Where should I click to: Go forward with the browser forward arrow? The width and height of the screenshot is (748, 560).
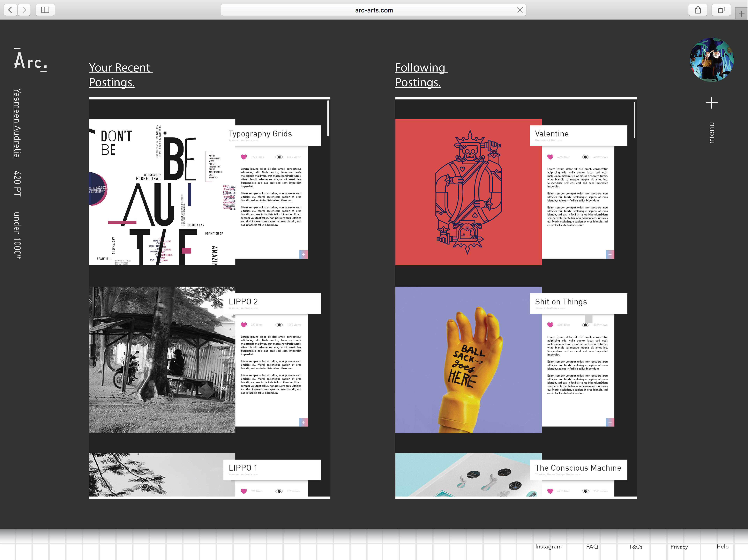coord(24,10)
